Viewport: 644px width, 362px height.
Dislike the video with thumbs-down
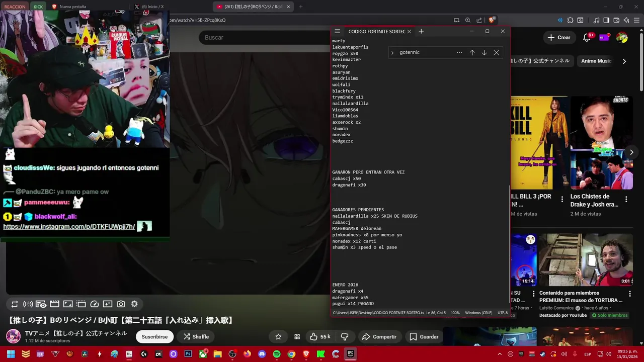tap(345, 337)
